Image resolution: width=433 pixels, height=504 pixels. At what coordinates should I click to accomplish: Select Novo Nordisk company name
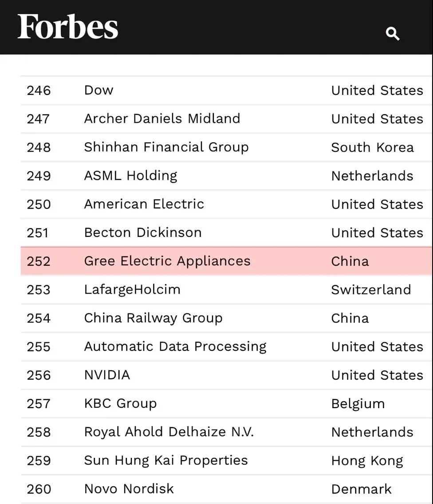[129, 489]
